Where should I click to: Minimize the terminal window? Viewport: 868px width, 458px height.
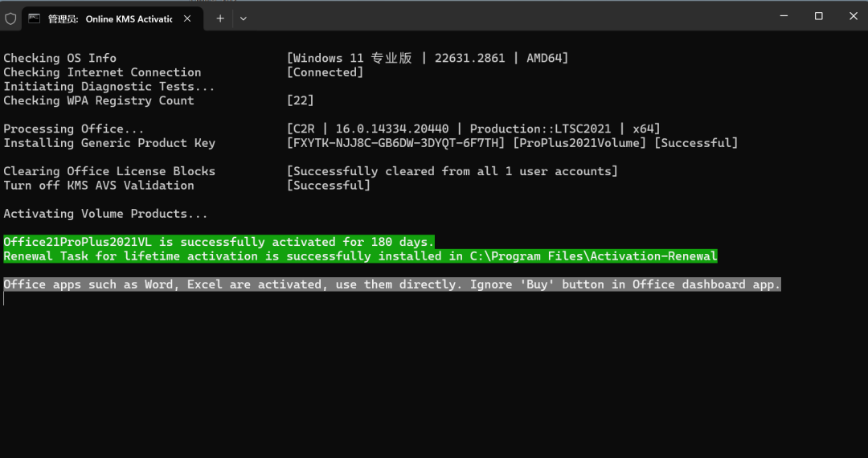pos(781,16)
